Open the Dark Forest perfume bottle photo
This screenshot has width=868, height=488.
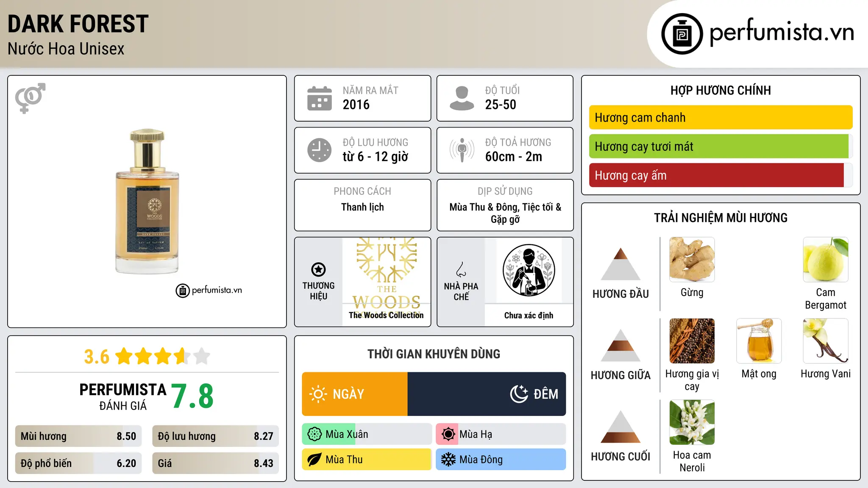click(147, 202)
